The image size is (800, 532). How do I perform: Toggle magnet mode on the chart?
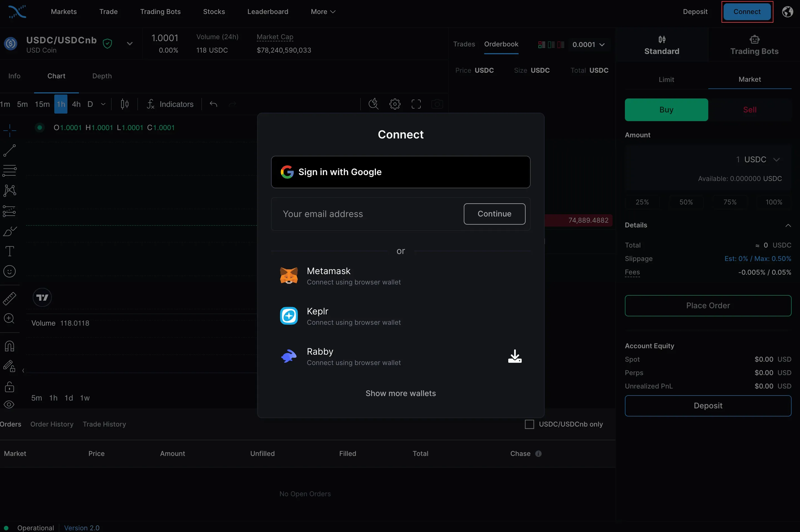(10, 346)
